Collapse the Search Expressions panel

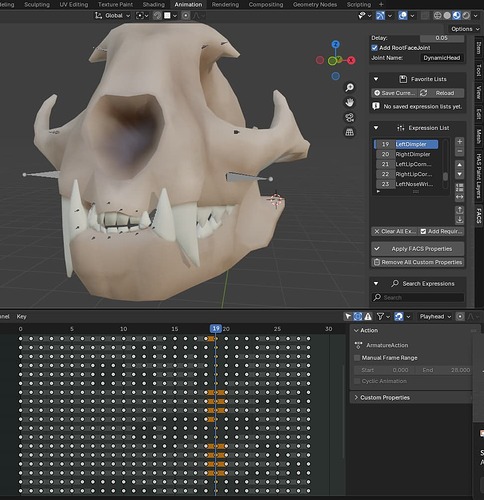tap(376, 283)
